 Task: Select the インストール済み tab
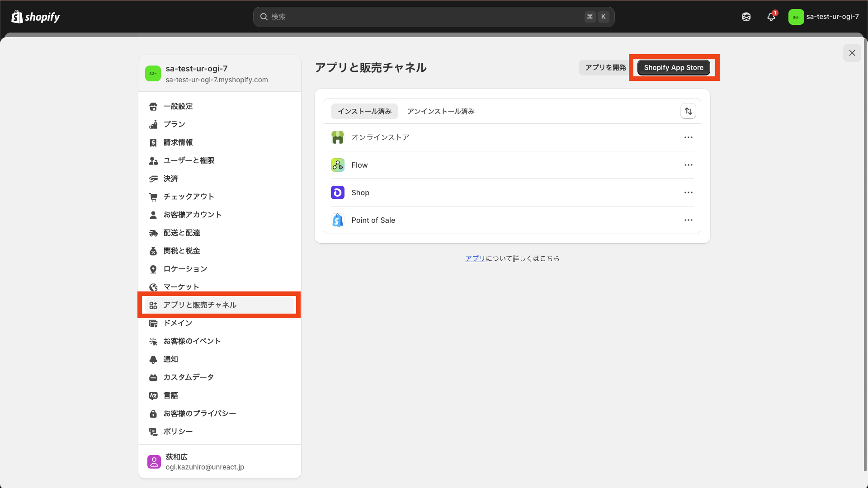364,111
